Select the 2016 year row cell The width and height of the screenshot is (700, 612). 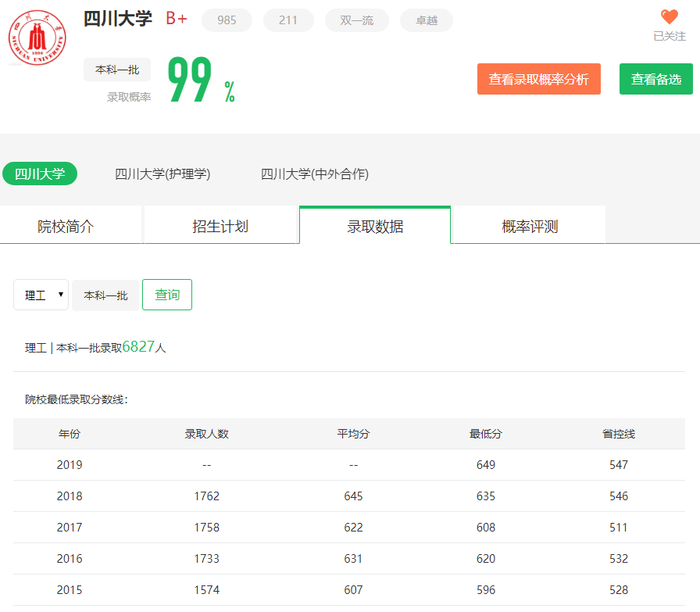70,559
